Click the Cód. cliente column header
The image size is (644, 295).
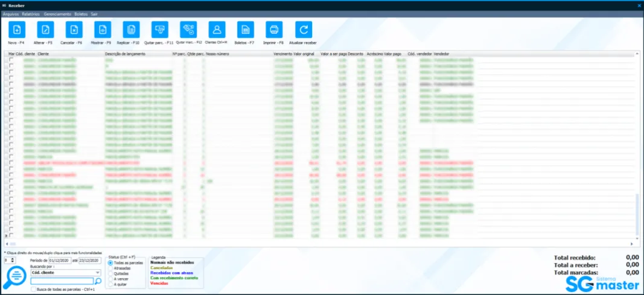point(25,54)
